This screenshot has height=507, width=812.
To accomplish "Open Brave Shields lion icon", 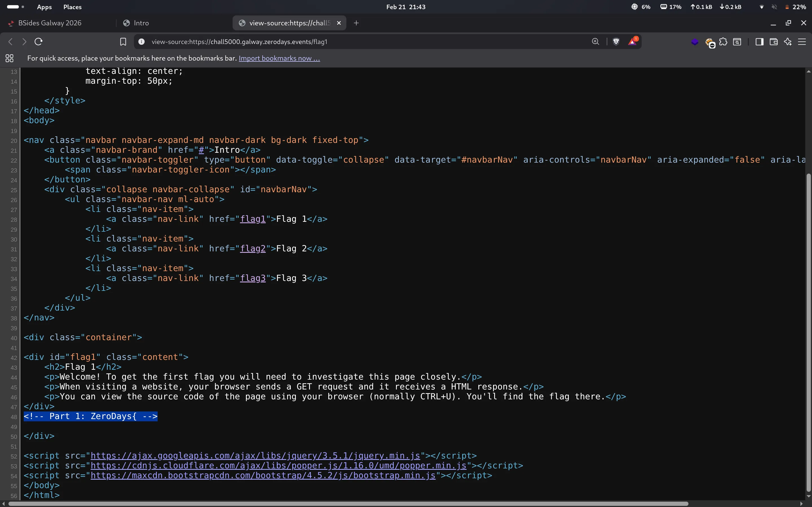I will point(616,42).
